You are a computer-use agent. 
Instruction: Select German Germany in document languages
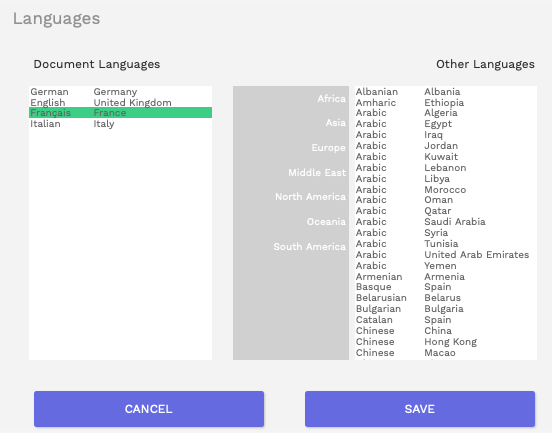(x=120, y=92)
